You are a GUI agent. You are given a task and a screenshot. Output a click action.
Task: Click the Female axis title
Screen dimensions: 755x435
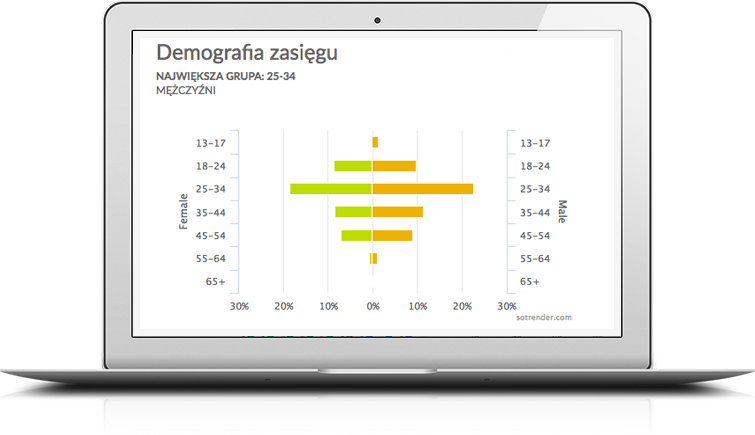[x=184, y=212]
